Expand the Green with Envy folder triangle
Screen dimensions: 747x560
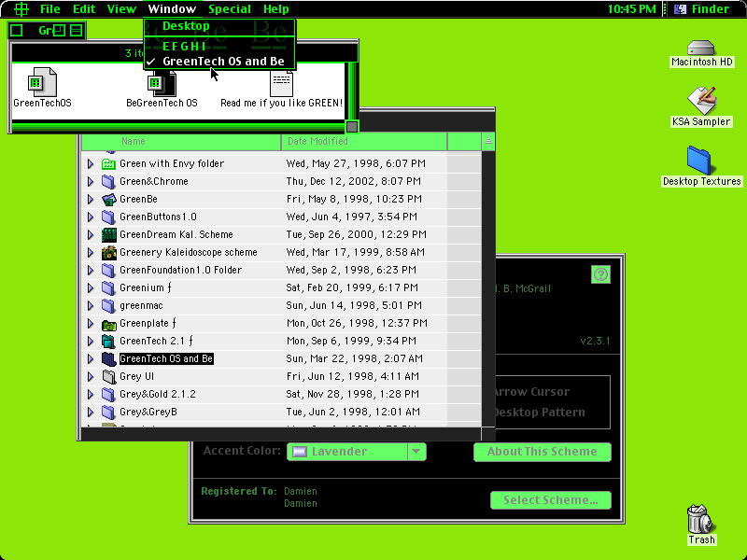click(91, 164)
